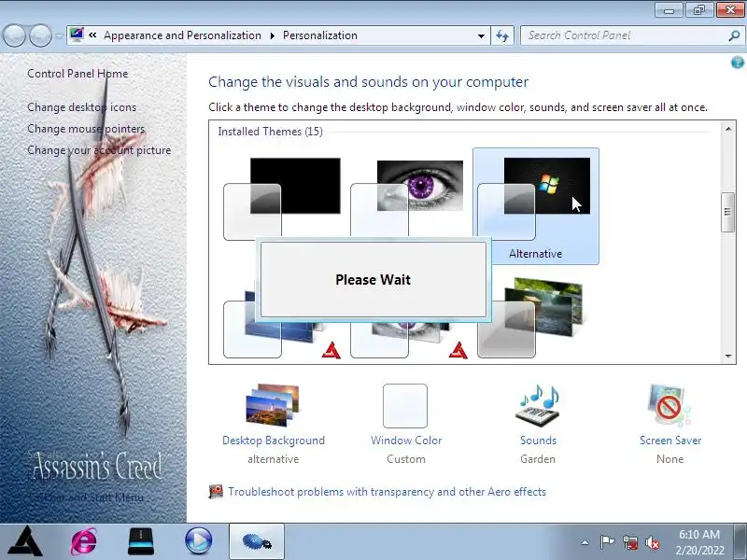This screenshot has width=747, height=560.
Task: Click the Refresh button beside address bar
Action: coord(502,35)
